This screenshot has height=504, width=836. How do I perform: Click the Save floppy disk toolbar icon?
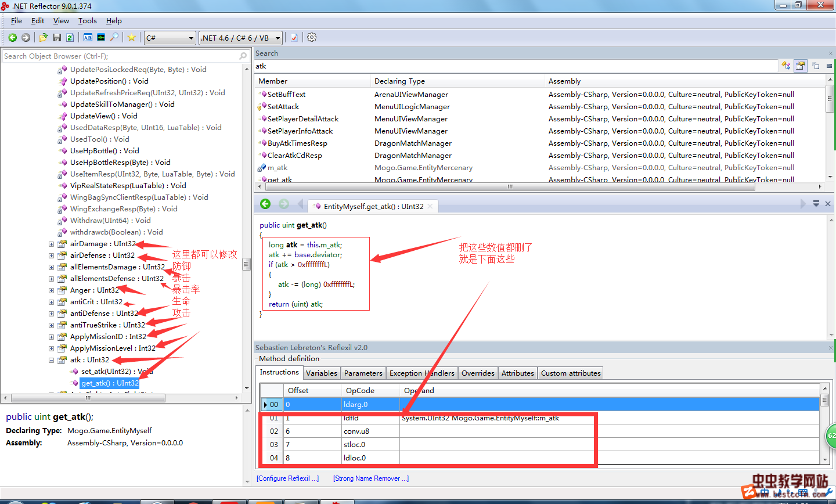click(57, 38)
